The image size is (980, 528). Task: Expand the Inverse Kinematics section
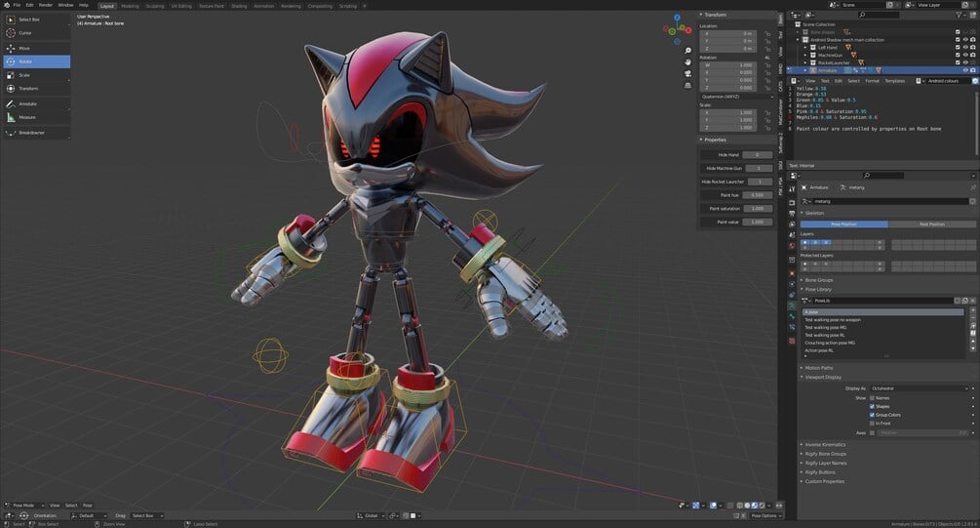pyautogui.click(x=824, y=445)
